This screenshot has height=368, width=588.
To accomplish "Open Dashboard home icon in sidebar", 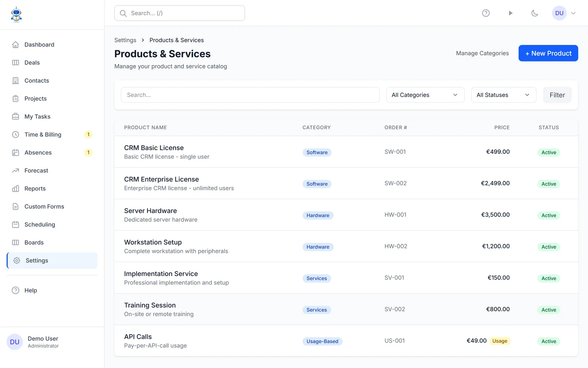I will (x=15, y=45).
